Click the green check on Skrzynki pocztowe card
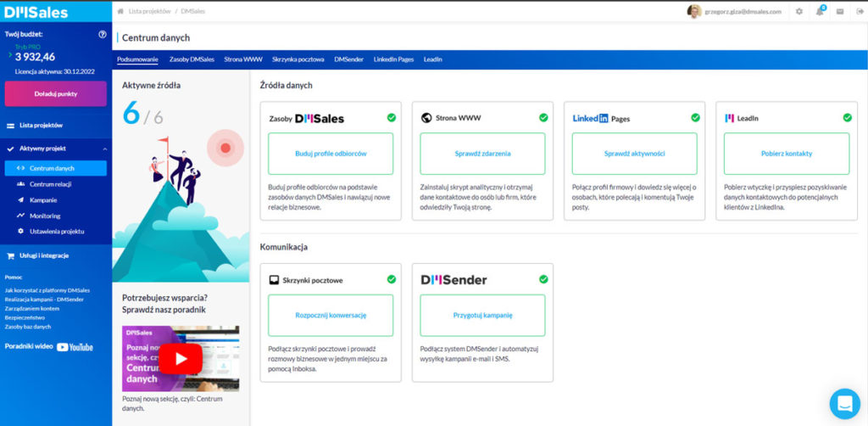 (392, 279)
